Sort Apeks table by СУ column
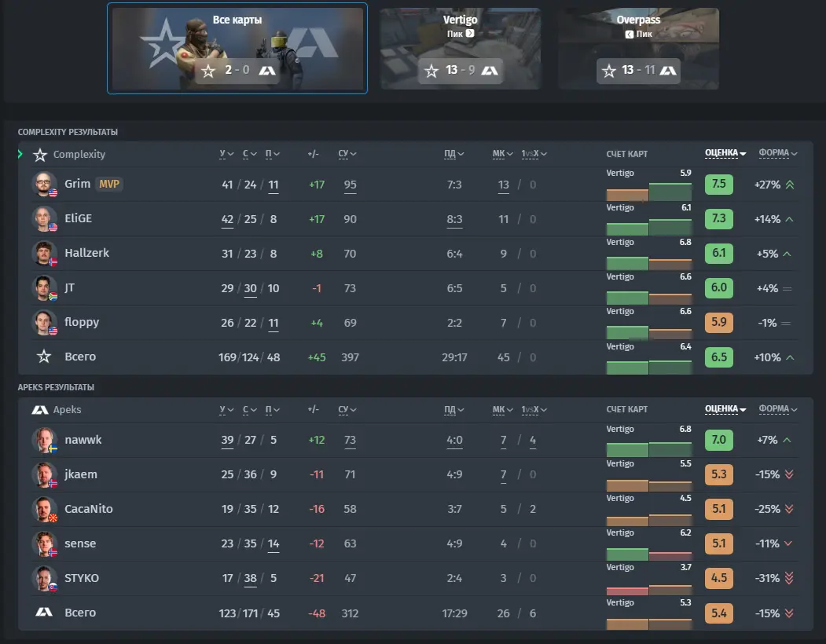The image size is (826, 644). [x=347, y=410]
